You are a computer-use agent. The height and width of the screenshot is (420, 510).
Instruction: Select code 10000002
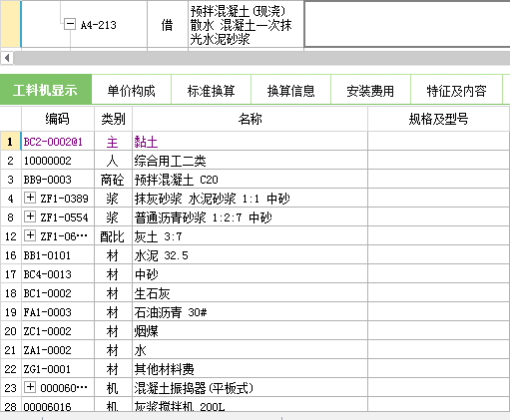pyautogui.click(x=58, y=161)
